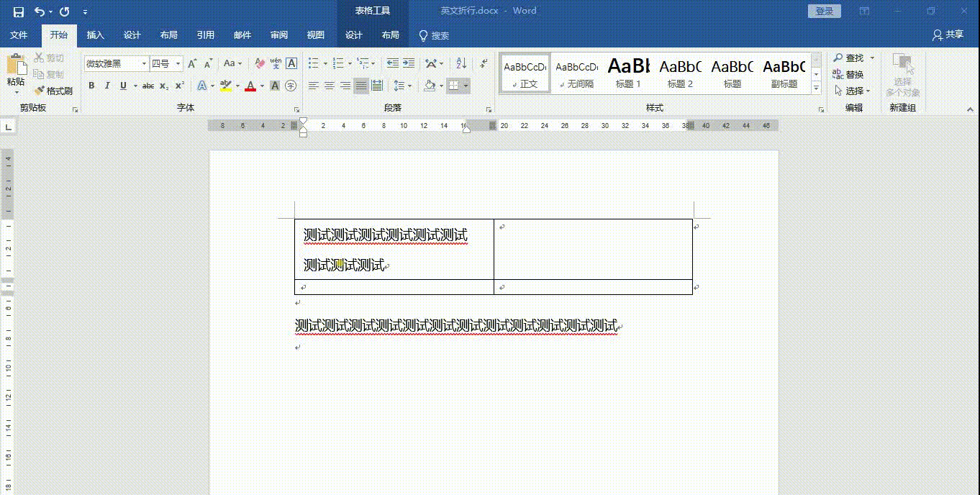Align paragraph text right
Screen dimensions: 980x495
(345, 86)
